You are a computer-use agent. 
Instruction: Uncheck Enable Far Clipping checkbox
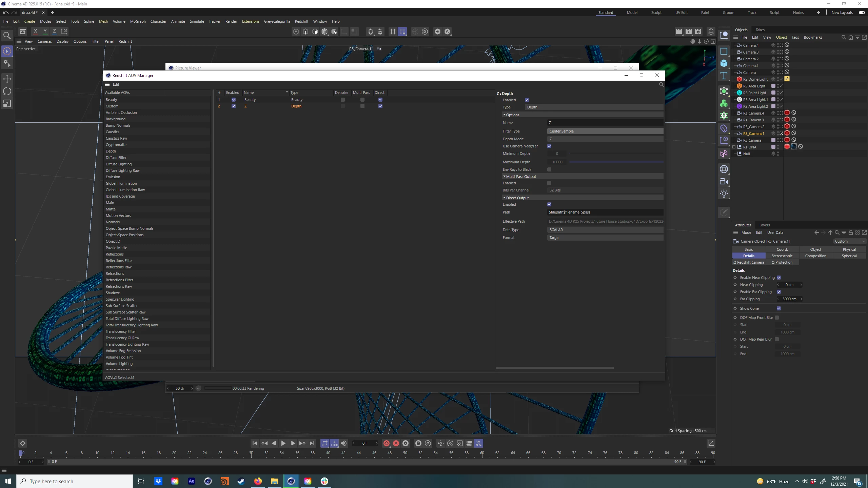pyautogui.click(x=779, y=292)
